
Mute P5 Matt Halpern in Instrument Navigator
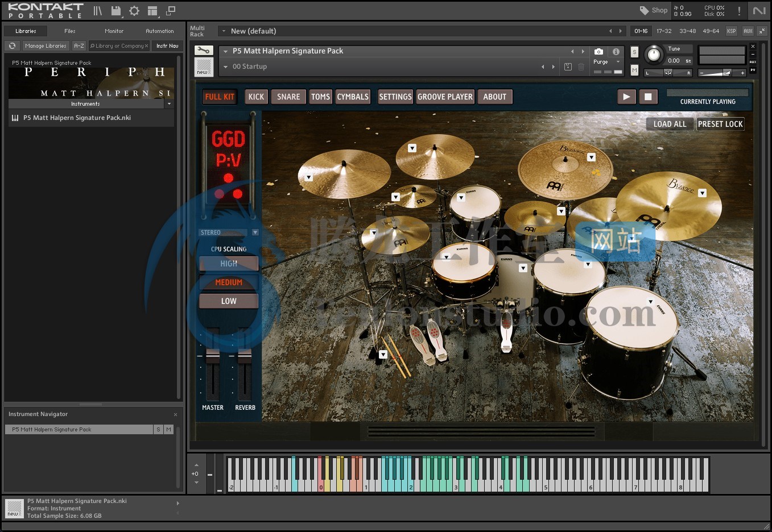[168, 430]
